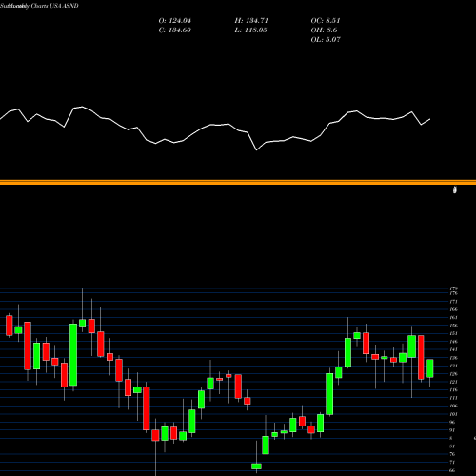Click the lowest green candle near the 71 level
Image resolution: width=476 pixels, height=476 pixels.
pyautogui.click(x=256, y=466)
